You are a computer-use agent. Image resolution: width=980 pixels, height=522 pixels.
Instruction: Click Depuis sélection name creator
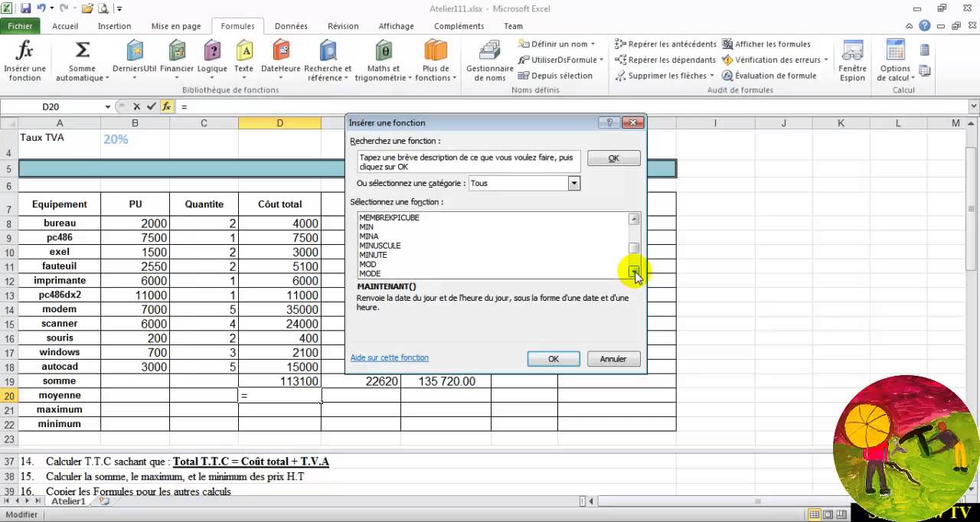[556, 76]
